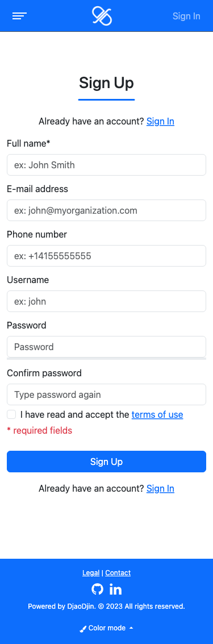Open the LinkedIn icon in footer
Viewport: 213px width, 644px height.
(116, 589)
